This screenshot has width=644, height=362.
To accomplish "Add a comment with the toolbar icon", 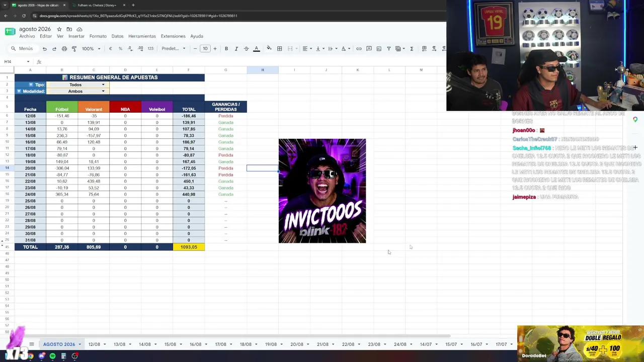I will (369, 49).
